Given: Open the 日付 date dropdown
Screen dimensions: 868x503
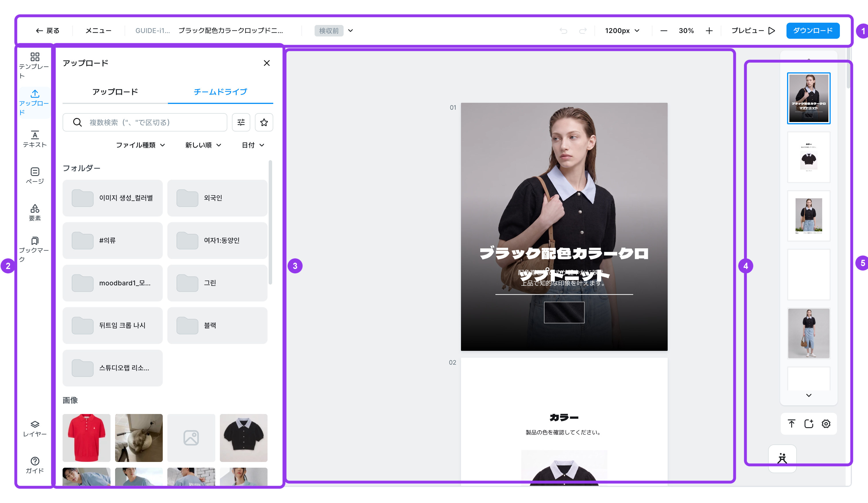Looking at the screenshot, I should [253, 145].
